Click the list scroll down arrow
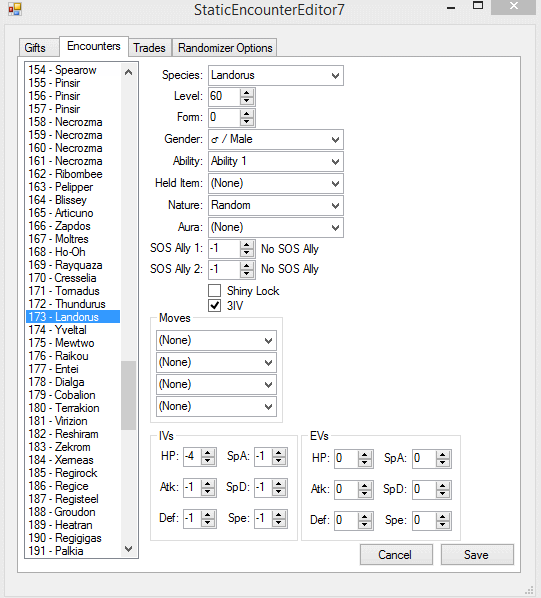 (128, 549)
